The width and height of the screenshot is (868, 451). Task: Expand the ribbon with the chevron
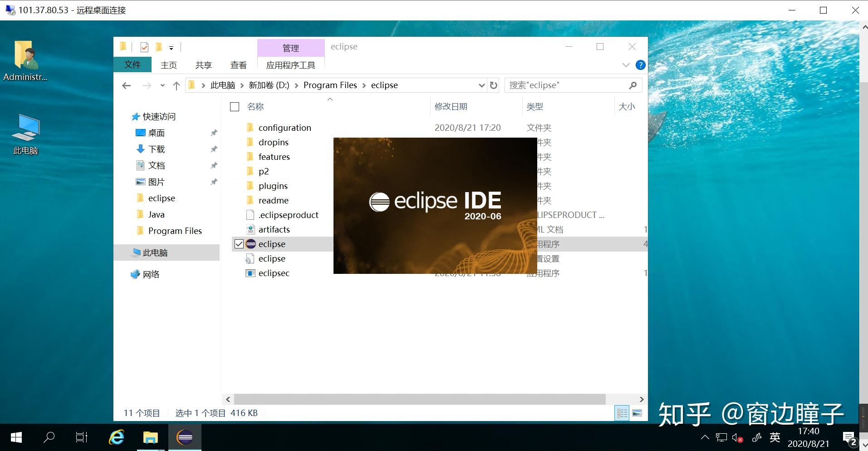[x=626, y=65]
